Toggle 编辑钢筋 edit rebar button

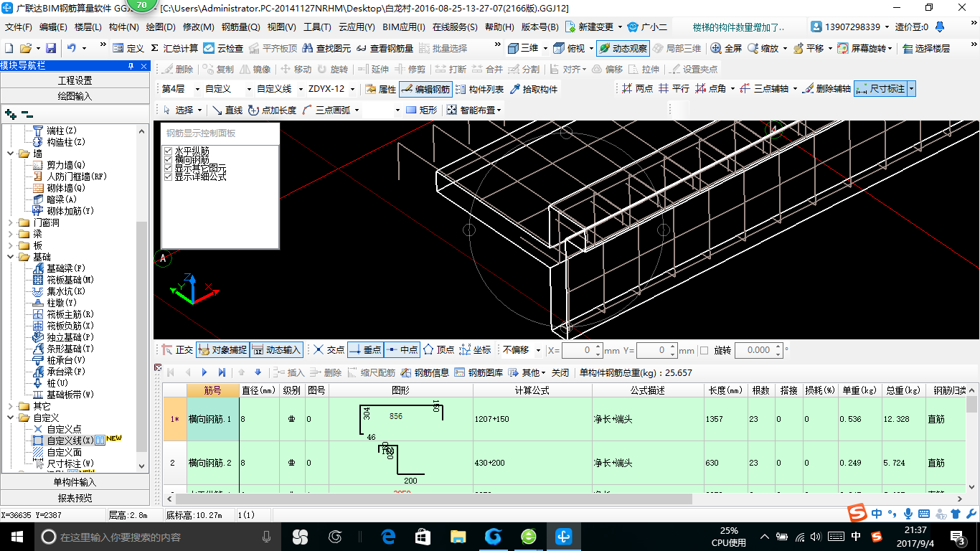pos(425,89)
